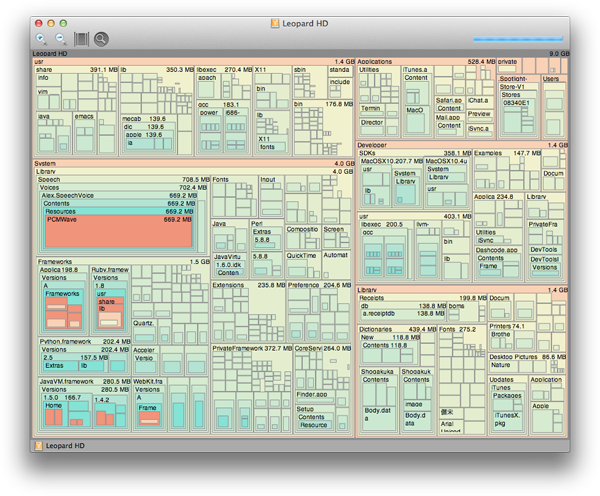Select the share 391.1 MB folder
This screenshot has height=496, width=600.
[77, 70]
